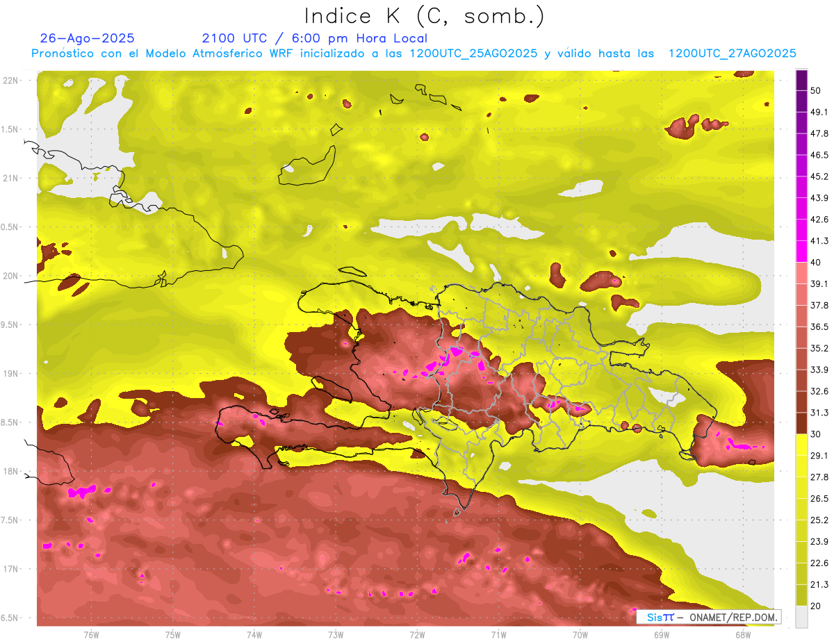Viewport: 834px width, 644px height.
Task: Click the "75W" longitude label
Action: 173,634
